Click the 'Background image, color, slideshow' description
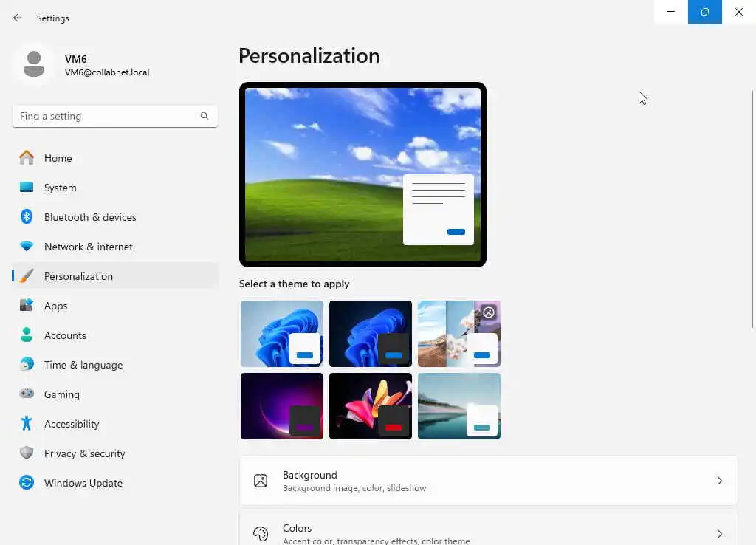 point(354,488)
